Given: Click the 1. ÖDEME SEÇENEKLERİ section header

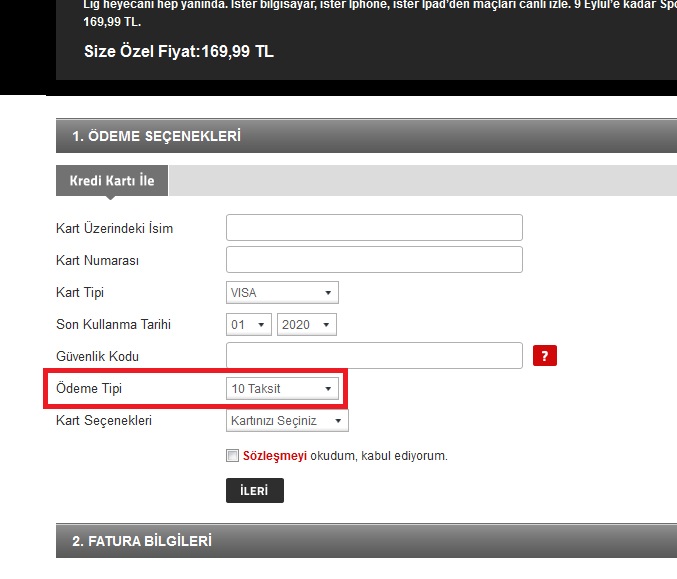Looking at the screenshot, I should tap(156, 136).
